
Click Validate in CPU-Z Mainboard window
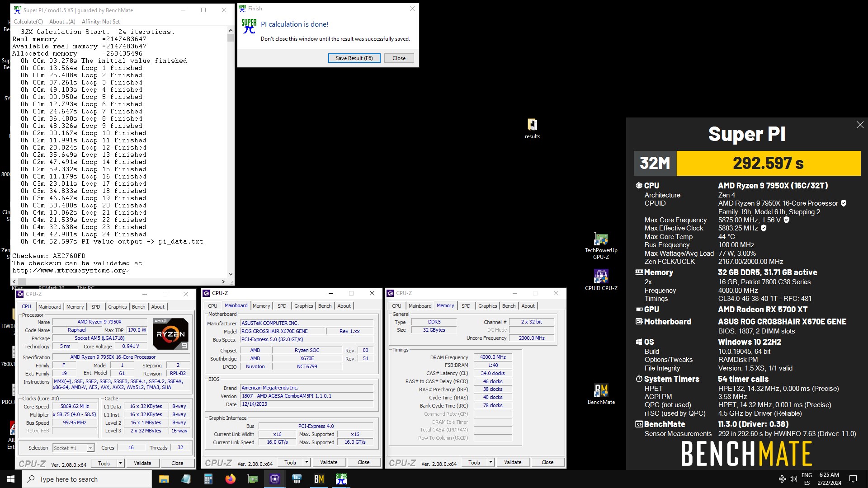click(329, 462)
